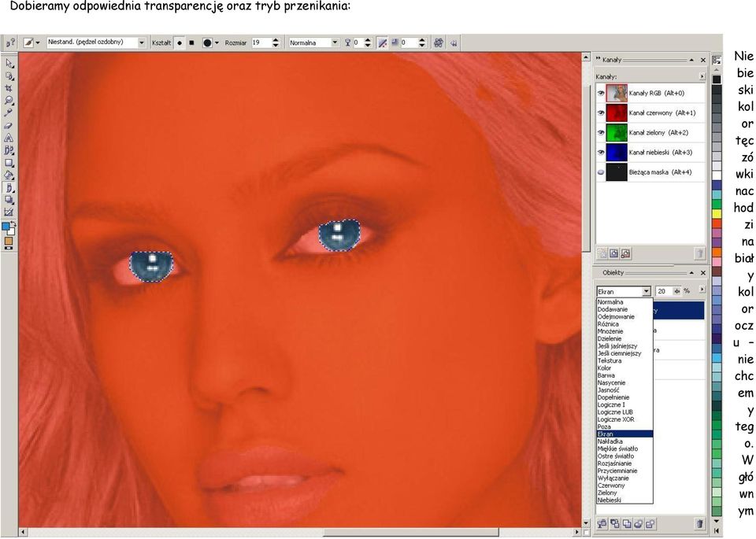This screenshot has height=539, width=756.
Task: Toggle visibility of Kanał czerwony
Action: (601, 113)
